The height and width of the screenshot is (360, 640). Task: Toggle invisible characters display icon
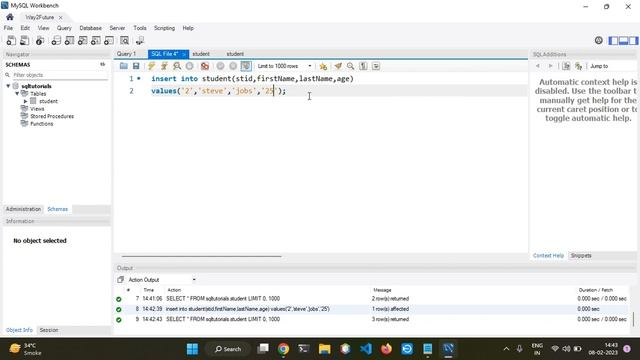click(363, 66)
